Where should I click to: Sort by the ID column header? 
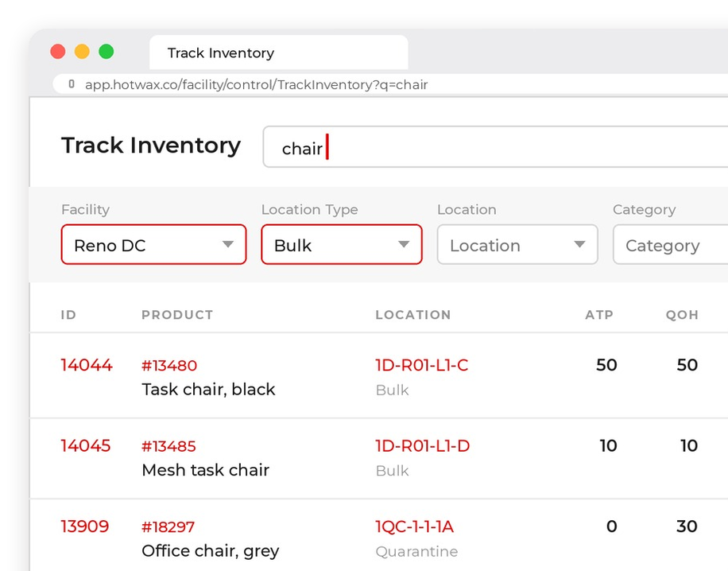pyautogui.click(x=68, y=315)
